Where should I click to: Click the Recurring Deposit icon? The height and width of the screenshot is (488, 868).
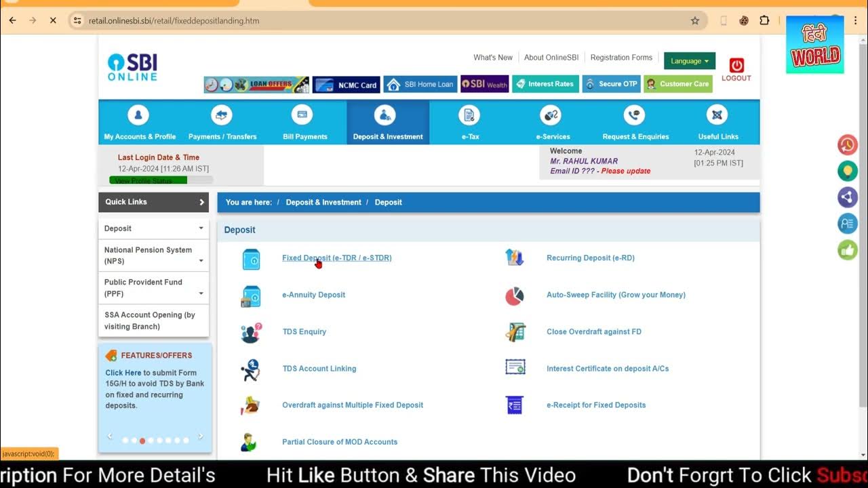click(515, 258)
